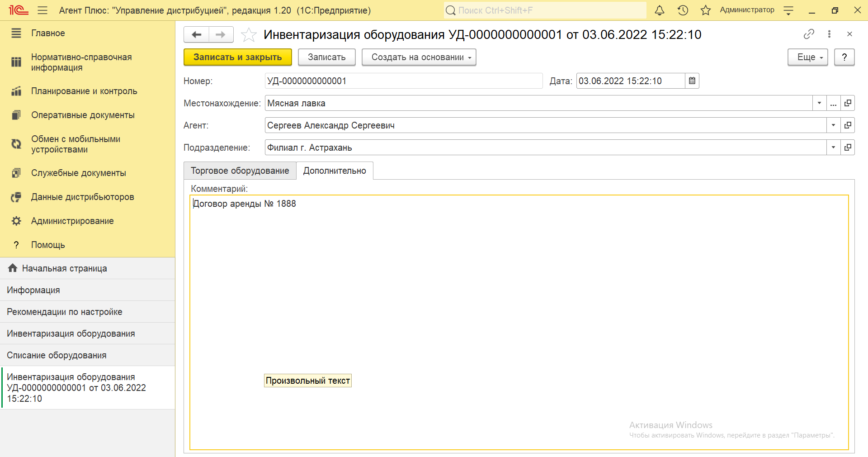The height and width of the screenshot is (457, 868).
Task: Open the history clock icon
Action: 683,10
